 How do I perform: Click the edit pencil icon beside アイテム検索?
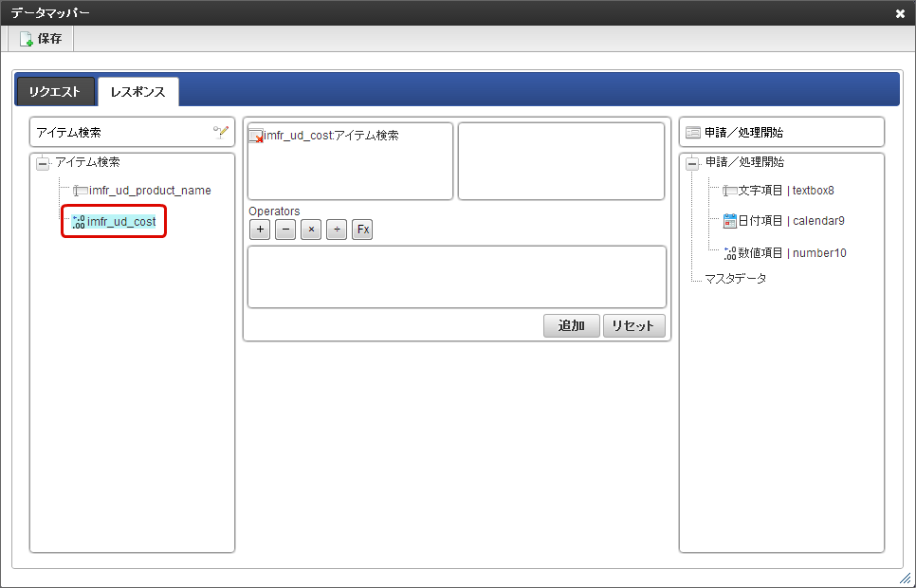pyautogui.click(x=221, y=132)
